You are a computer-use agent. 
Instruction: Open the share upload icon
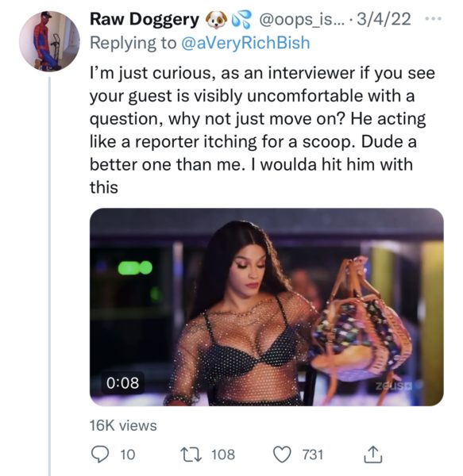tap(372, 454)
